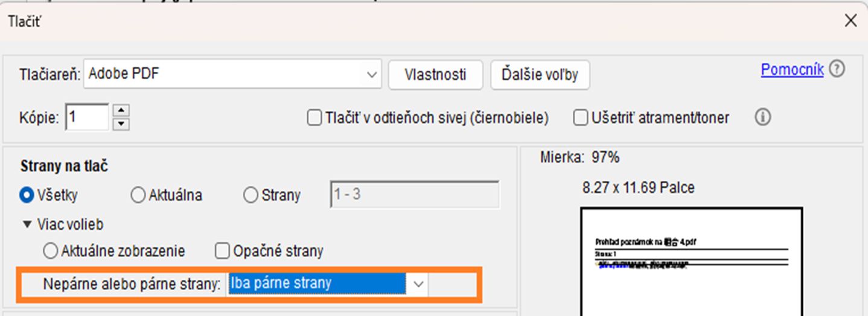The height and width of the screenshot is (316, 868).
Task: Click into the Kópie number field
Action: tap(87, 117)
